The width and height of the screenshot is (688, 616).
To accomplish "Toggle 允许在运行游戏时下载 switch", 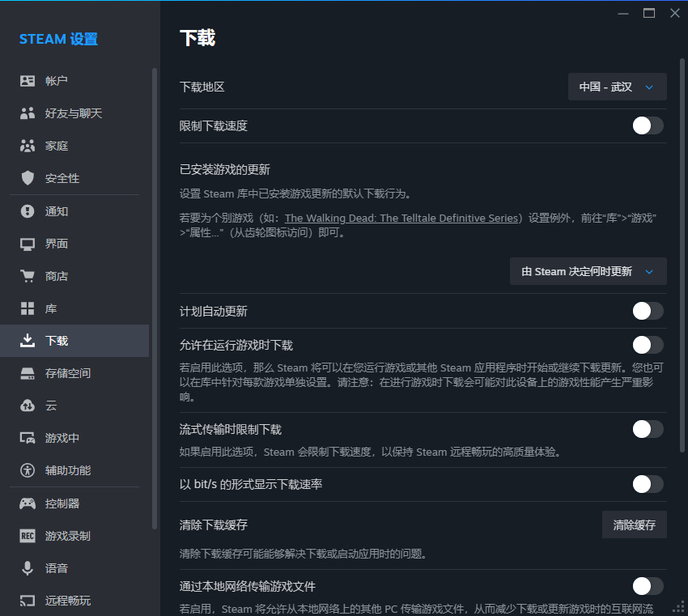I will click(648, 345).
